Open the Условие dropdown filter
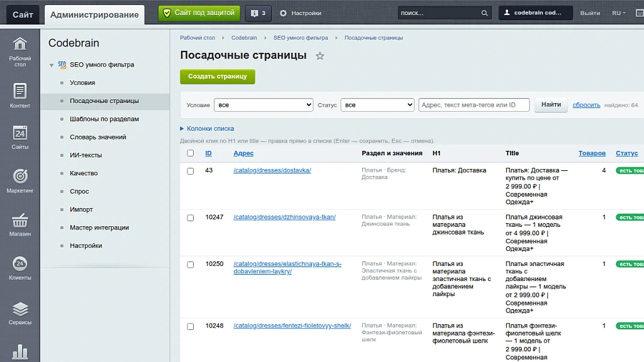This screenshot has height=362, width=644. point(264,105)
